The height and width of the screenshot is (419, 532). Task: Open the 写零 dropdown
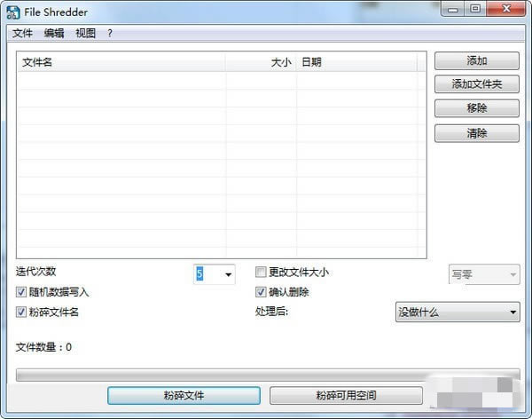click(x=484, y=274)
